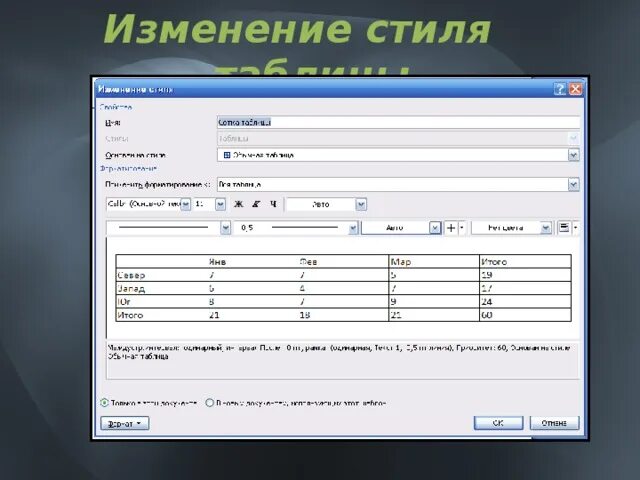Click the help question-mark button
The height and width of the screenshot is (480, 640).
tap(560, 89)
